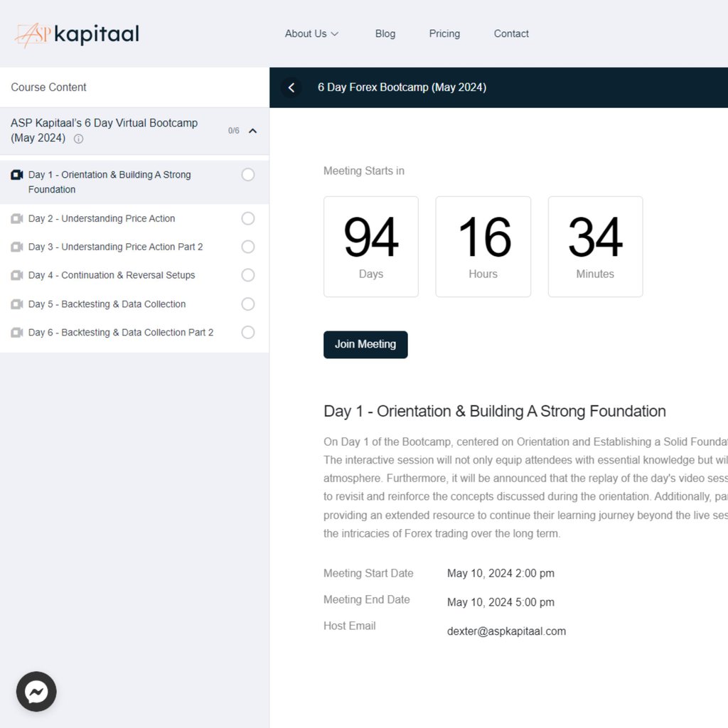Click the video camera icon for Day 4
The width and height of the screenshot is (728, 728).
coord(17,275)
